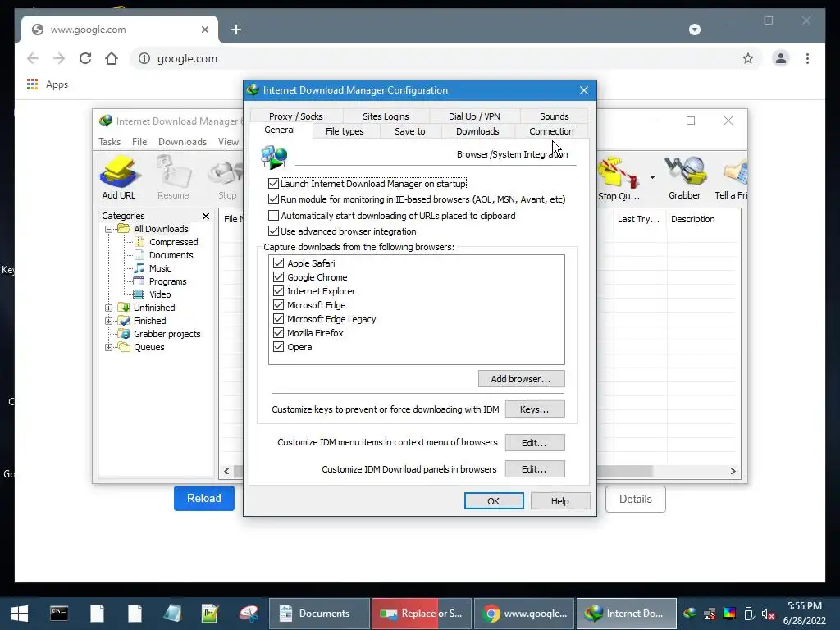Switch to Replace or Skip taskbar window
Image resolution: width=840 pixels, height=630 pixels.
422,614
